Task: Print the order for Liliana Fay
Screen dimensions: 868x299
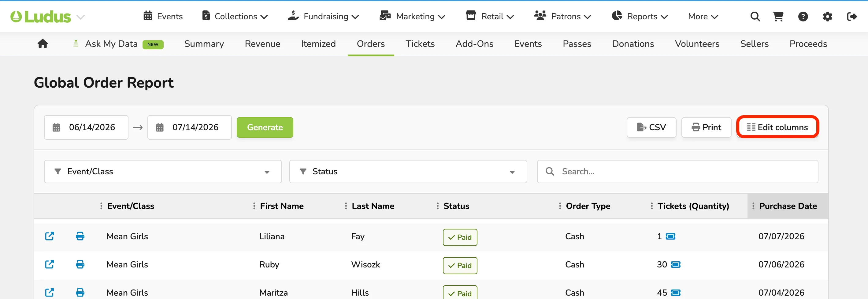Action: [x=80, y=236]
